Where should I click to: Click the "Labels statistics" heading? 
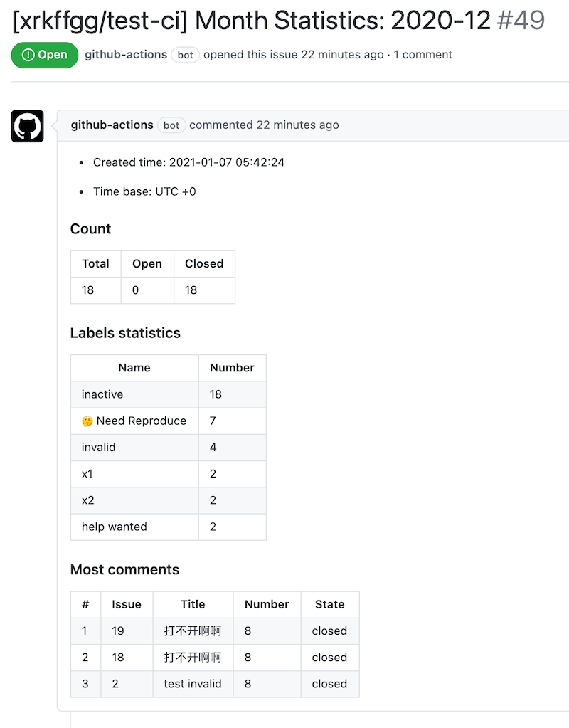[x=125, y=333]
